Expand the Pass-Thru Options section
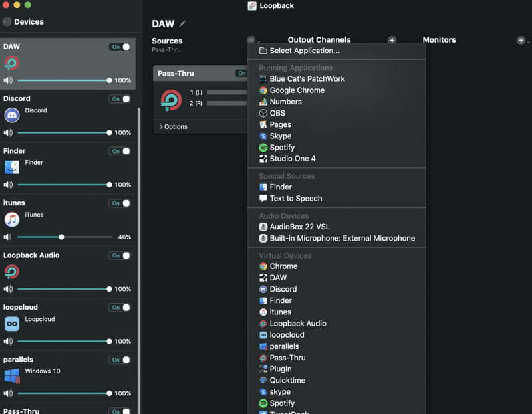 174,126
